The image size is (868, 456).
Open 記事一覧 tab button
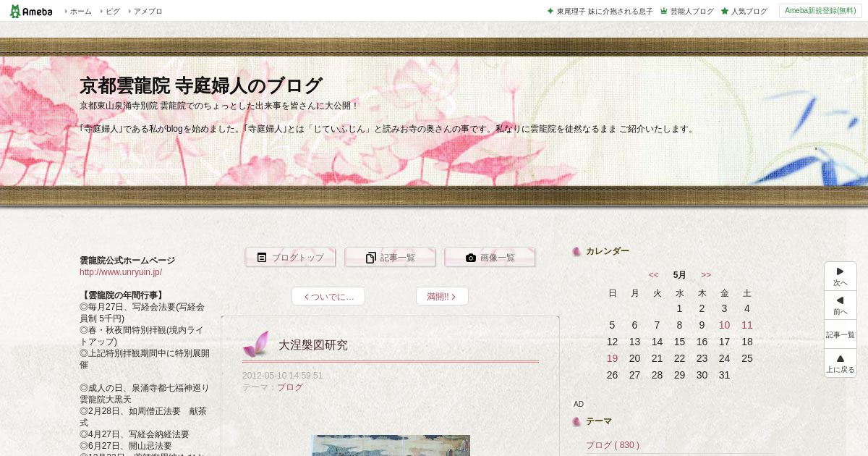coord(390,257)
